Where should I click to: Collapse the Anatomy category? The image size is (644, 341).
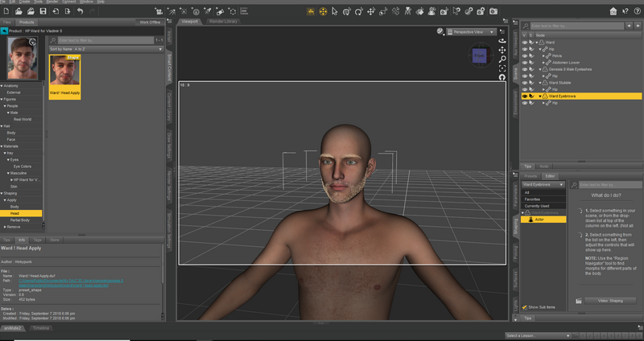point(2,86)
